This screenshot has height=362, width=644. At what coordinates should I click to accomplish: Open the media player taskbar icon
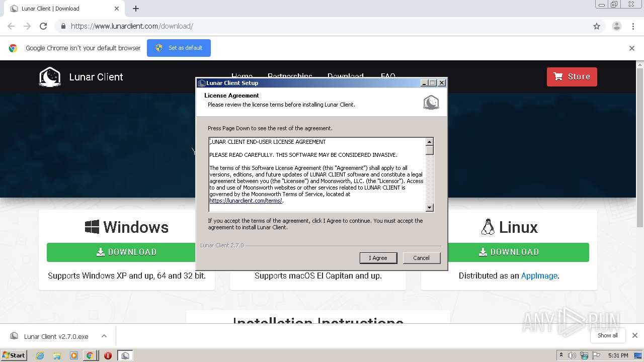coord(73,355)
